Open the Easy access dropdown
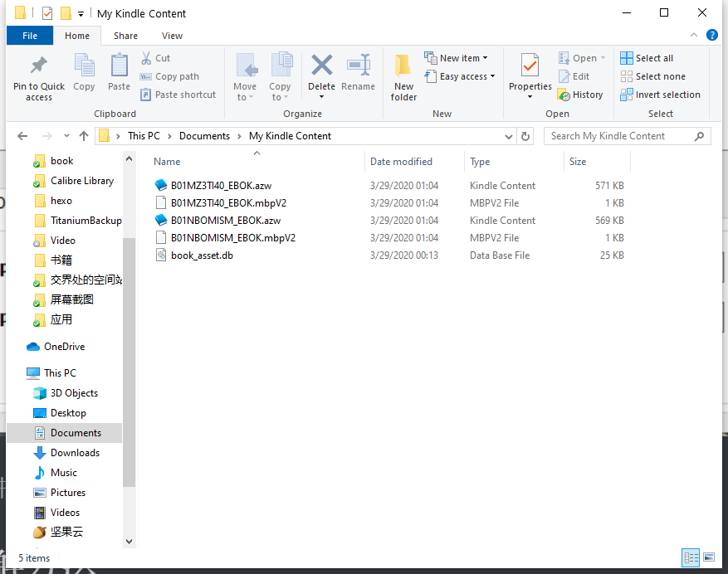728x574 pixels. pyautogui.click(x=460, y=76)
